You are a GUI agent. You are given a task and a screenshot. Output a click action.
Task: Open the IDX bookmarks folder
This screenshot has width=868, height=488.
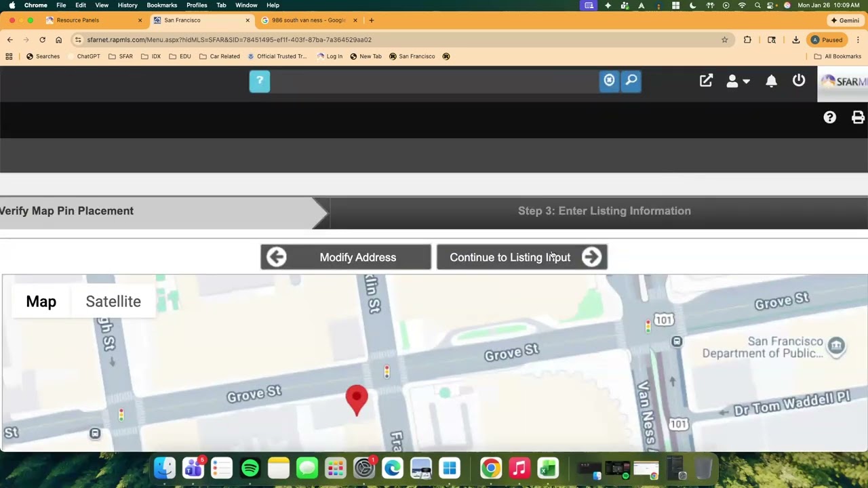click(151, 56)
